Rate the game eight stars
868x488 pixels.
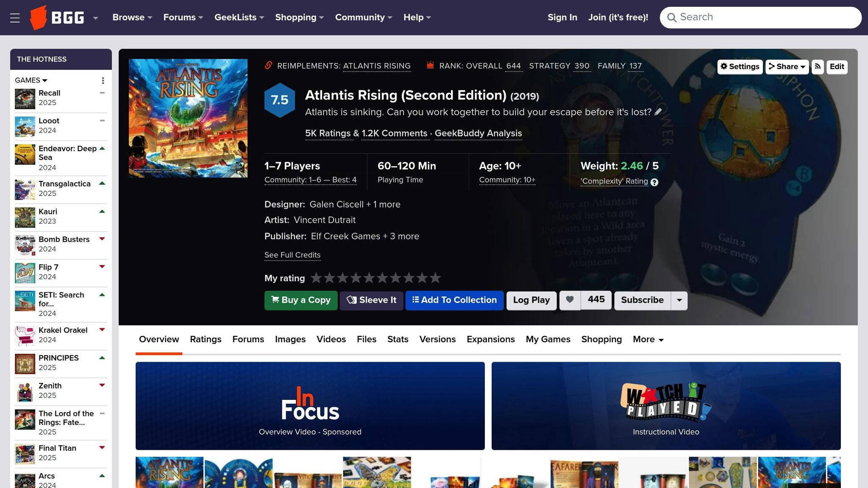[x=409, y=278]
